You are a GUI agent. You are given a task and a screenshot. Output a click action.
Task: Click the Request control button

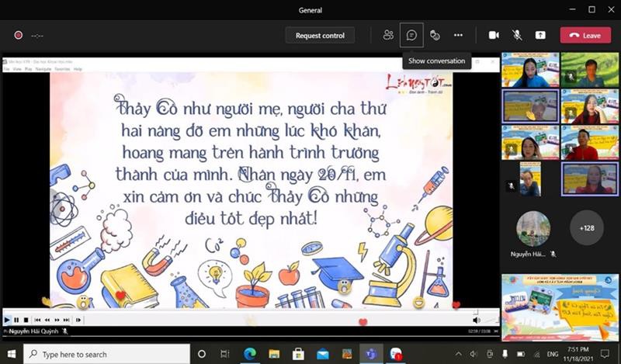pos(320,35)
